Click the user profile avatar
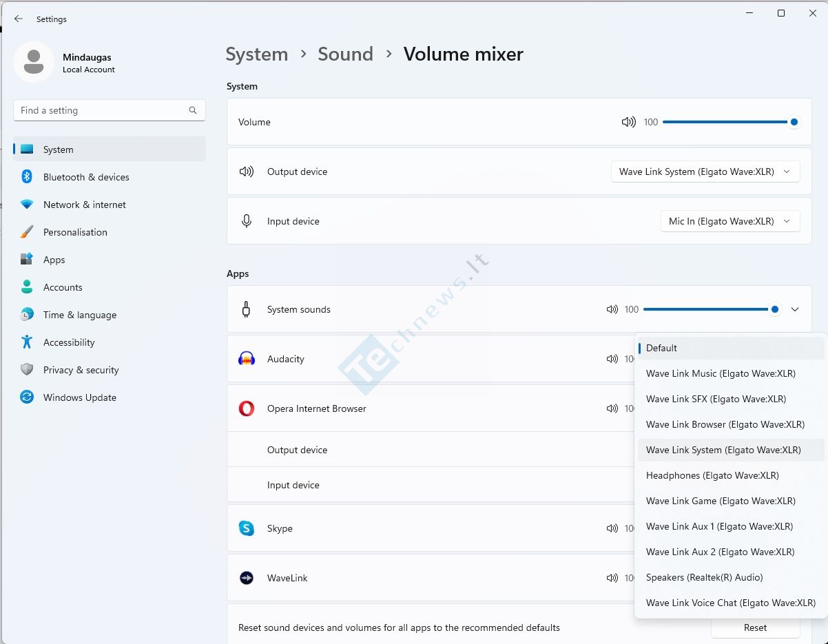 [34, 62]
